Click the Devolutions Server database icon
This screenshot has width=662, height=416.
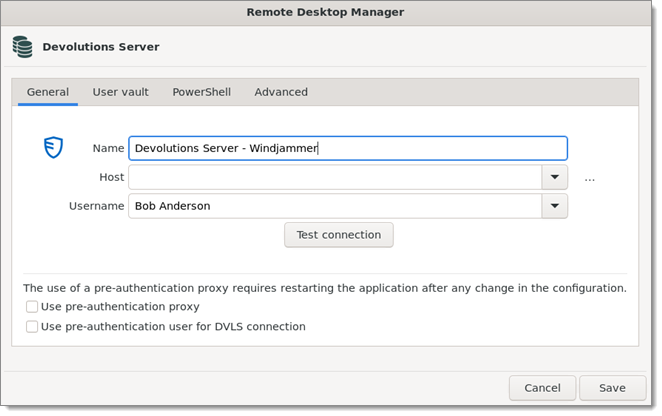pyautogui.click(x=22, y=47)
